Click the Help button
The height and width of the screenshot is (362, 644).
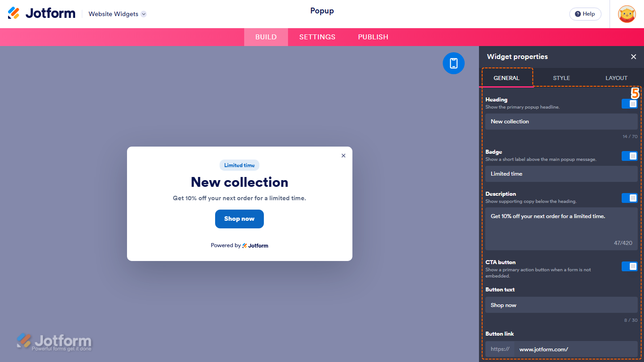click(585, 14)
